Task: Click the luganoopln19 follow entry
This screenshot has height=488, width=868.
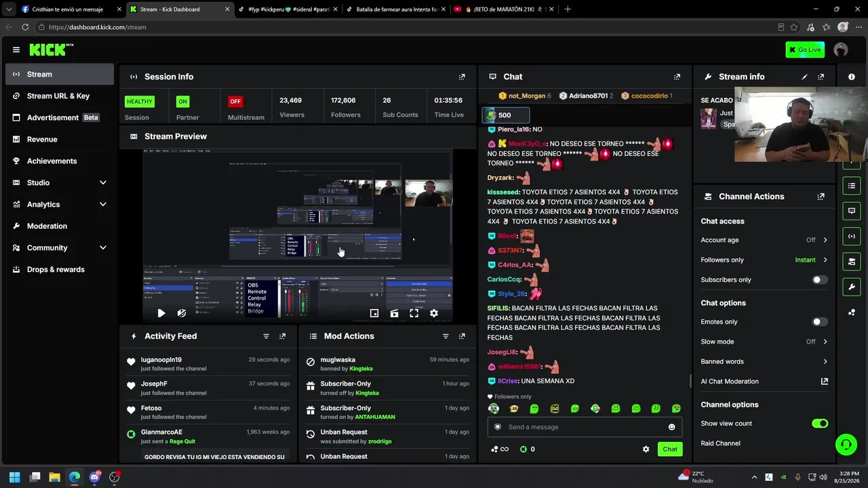Action: click(x=208, y=364)
